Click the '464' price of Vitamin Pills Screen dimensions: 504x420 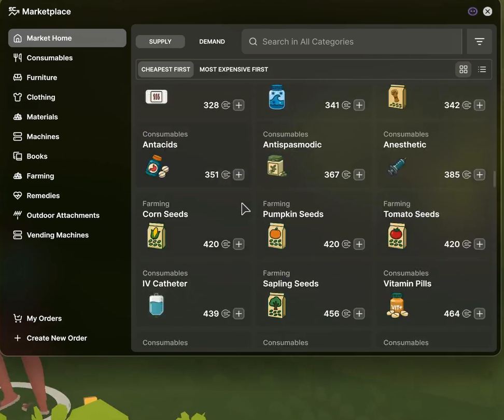pyautogui.click(x=452, y=313)
